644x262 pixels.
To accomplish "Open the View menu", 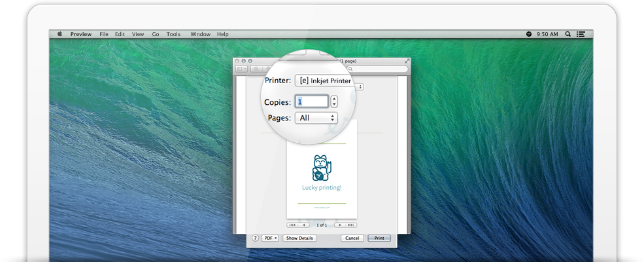I will pyautogui.click(x=138, y=34).
